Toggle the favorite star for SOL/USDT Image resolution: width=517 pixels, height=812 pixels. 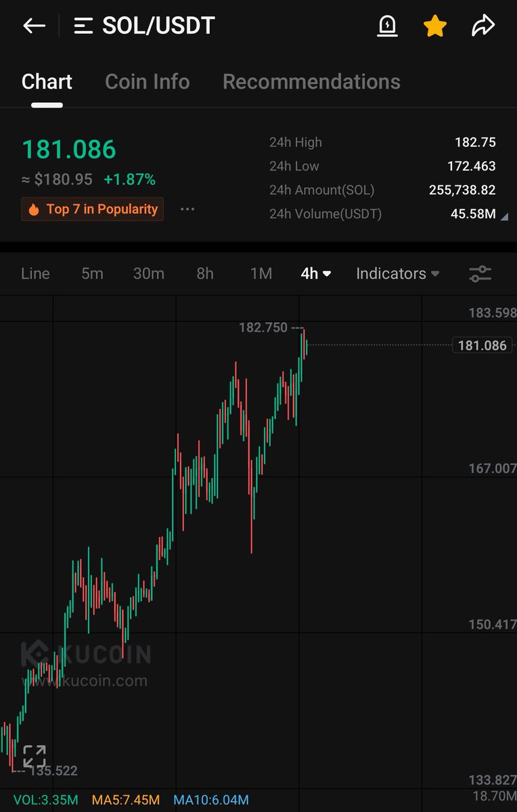point(435,26)
